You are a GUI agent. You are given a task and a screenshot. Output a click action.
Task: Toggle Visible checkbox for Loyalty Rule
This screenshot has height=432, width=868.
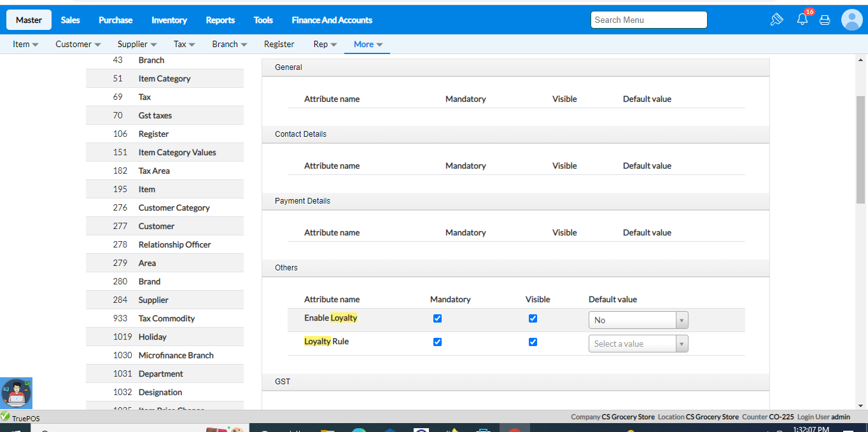[533, 342]
